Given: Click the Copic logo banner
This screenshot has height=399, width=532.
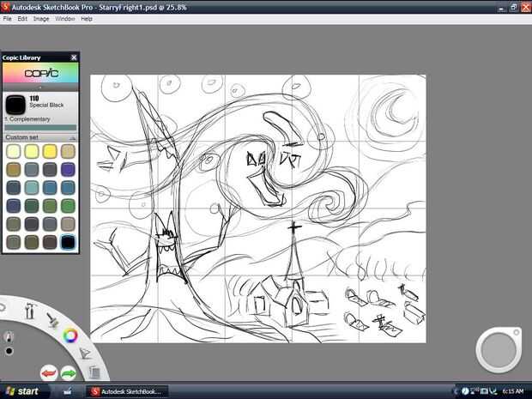Looking at the screenshot, I should 40,73.
